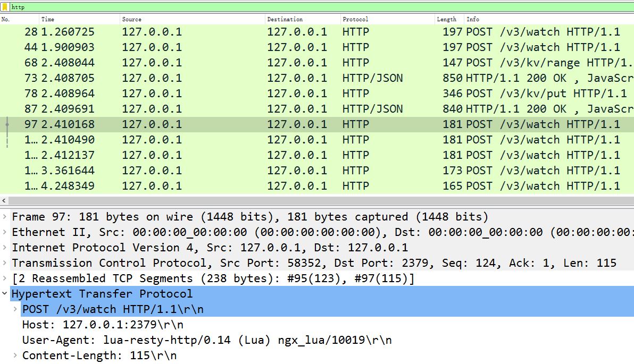The height and width of the screenshot is (364, 634).
Task: Click into the http display filter field
Action: 319,7
